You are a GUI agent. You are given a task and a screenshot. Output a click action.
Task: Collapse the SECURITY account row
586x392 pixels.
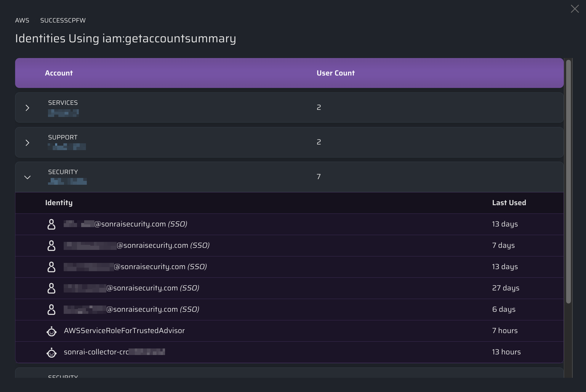(x=27, y=177)
